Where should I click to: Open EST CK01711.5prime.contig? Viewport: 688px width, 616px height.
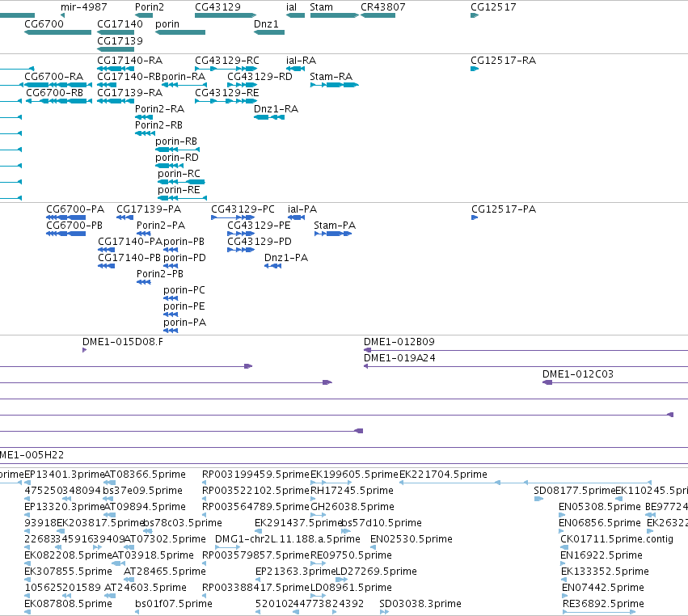(617, 539)
